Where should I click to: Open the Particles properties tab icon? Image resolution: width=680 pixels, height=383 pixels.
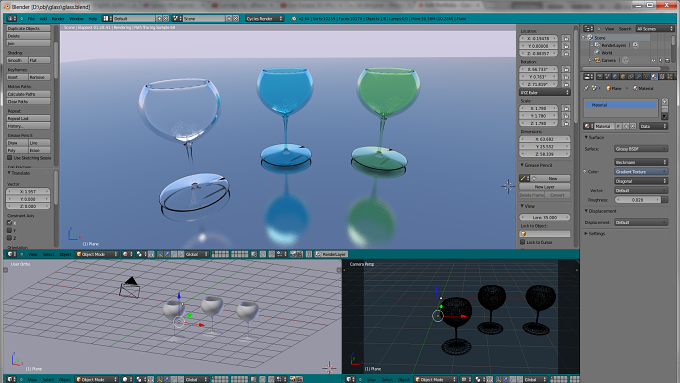[x=670, y=76]
